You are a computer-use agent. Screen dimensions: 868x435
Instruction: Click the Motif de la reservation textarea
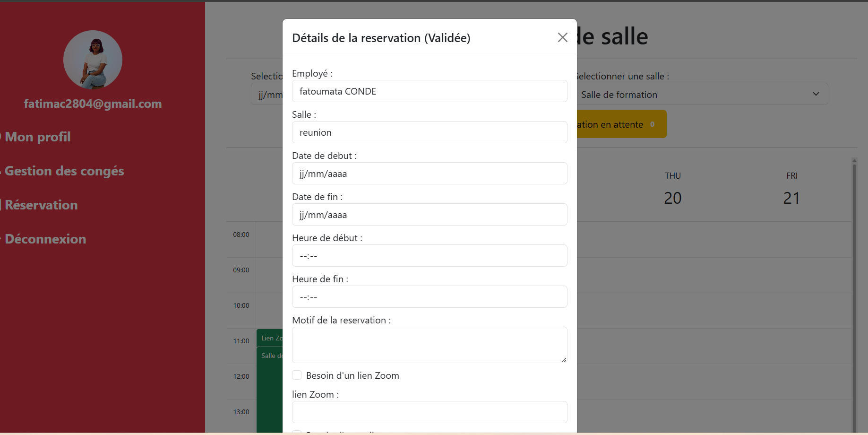[430, 345]
